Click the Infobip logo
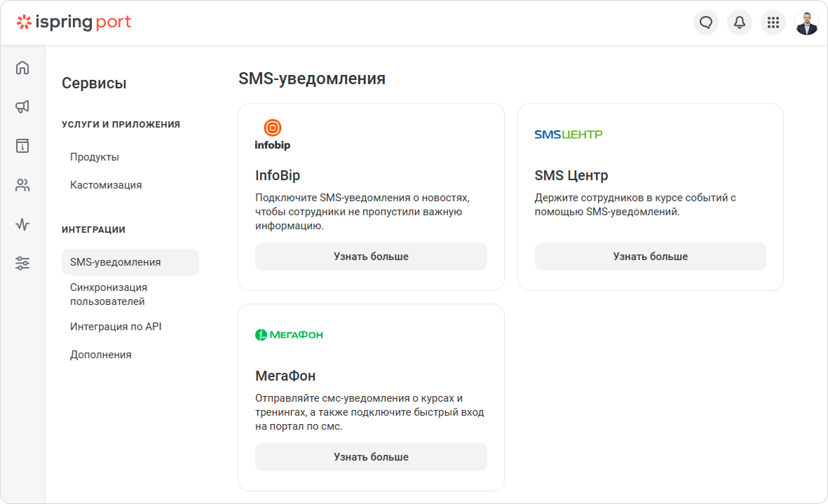The width and height of the screenshot is (828, 504). [273, 135]
